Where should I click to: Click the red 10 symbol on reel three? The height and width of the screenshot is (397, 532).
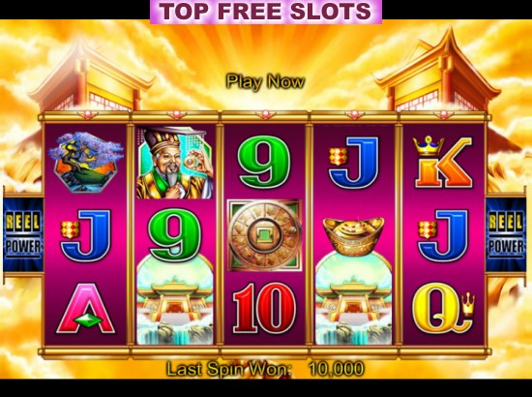tap(264, 308)
